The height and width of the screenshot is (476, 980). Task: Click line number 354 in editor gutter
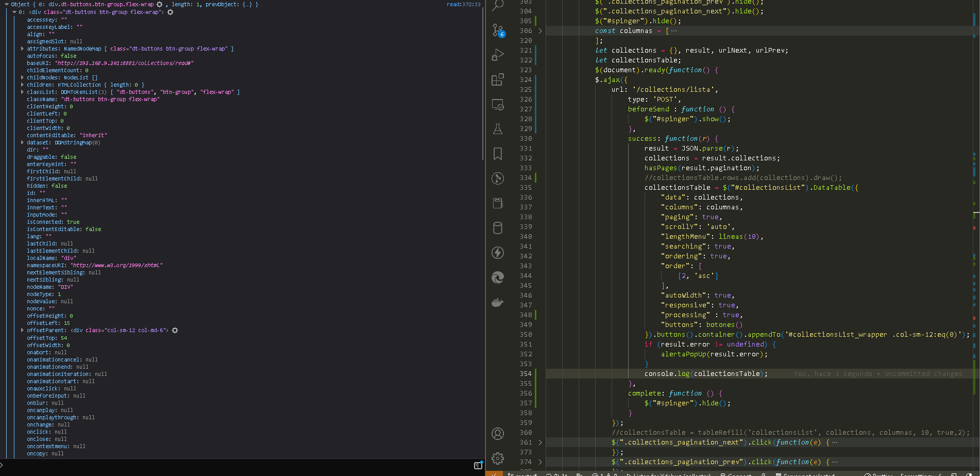(x=526, y=374)
